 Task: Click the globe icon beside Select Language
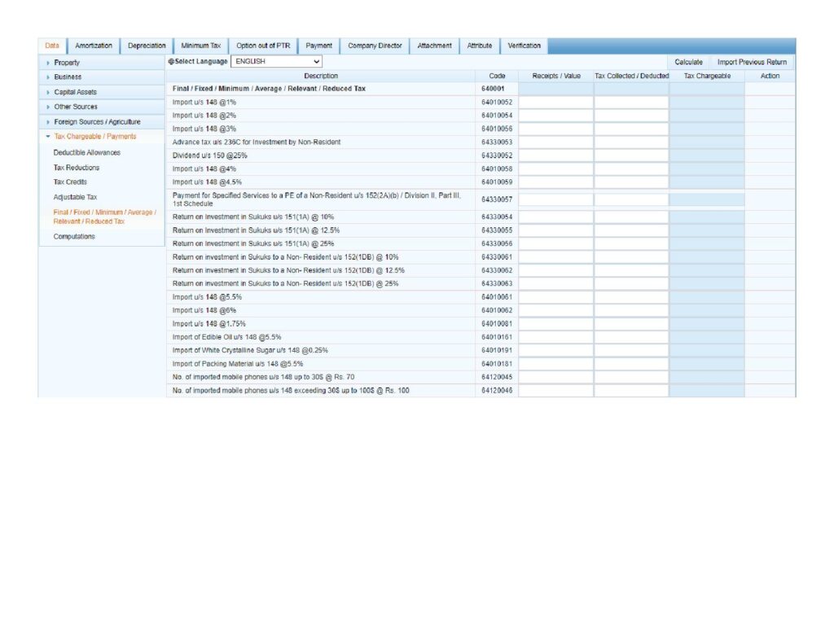170,62
